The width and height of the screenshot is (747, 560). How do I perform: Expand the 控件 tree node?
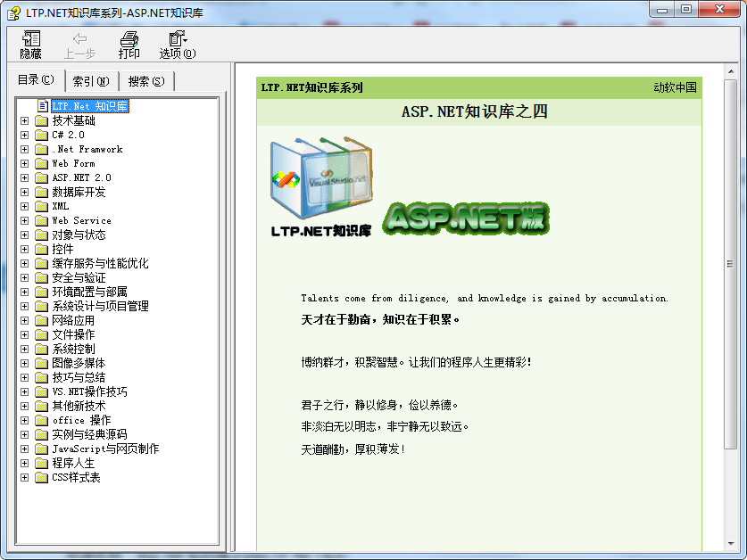click(24, 249)
